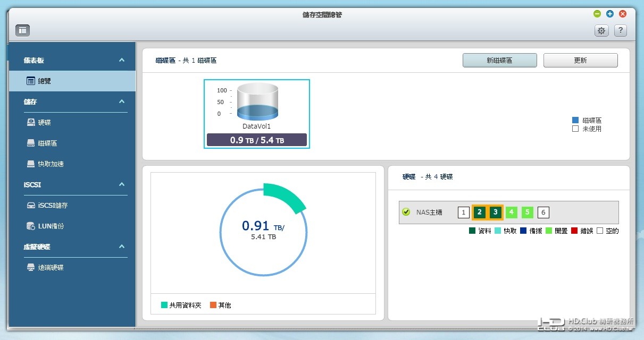
Task: Select disk slot 2
Action: 479,212
